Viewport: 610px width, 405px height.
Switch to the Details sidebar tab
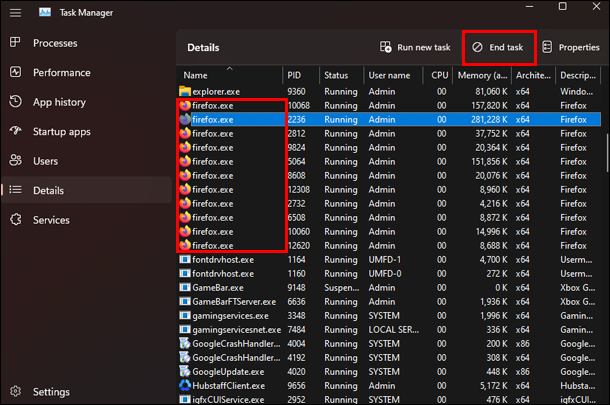[x=87, y=190]
